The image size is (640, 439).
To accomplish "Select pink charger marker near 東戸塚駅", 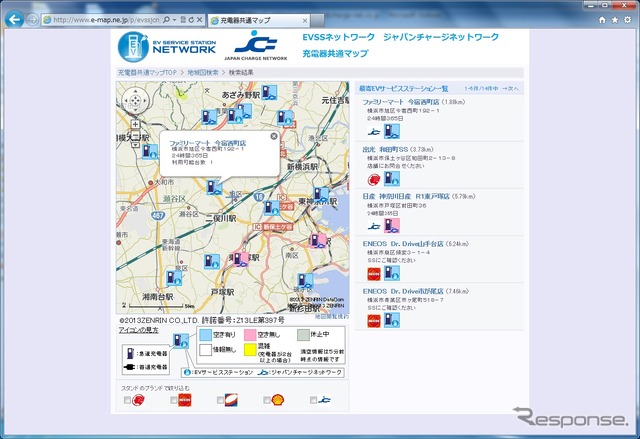I will tap(241, 259).
